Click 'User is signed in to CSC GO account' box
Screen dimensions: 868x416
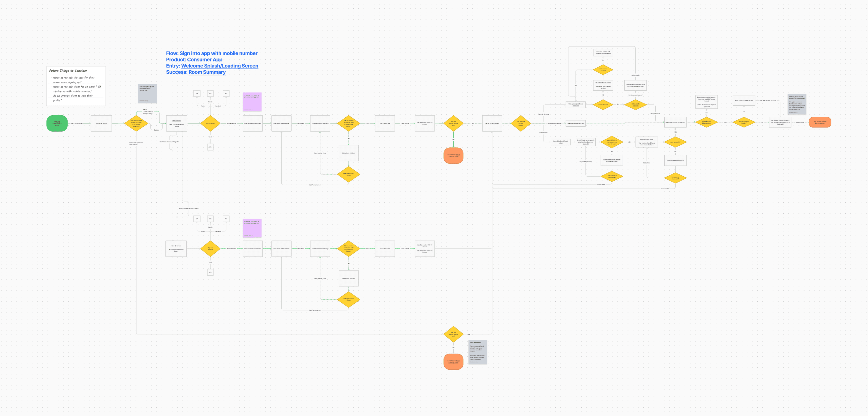point(425,123)
